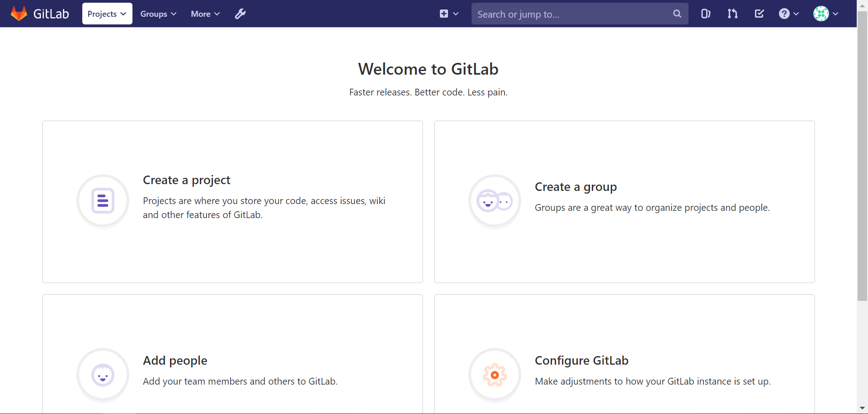The width and height of the screenshot is (868, 414).
Task: Click the Create a project document icon
Action: [x=103, y=201]
